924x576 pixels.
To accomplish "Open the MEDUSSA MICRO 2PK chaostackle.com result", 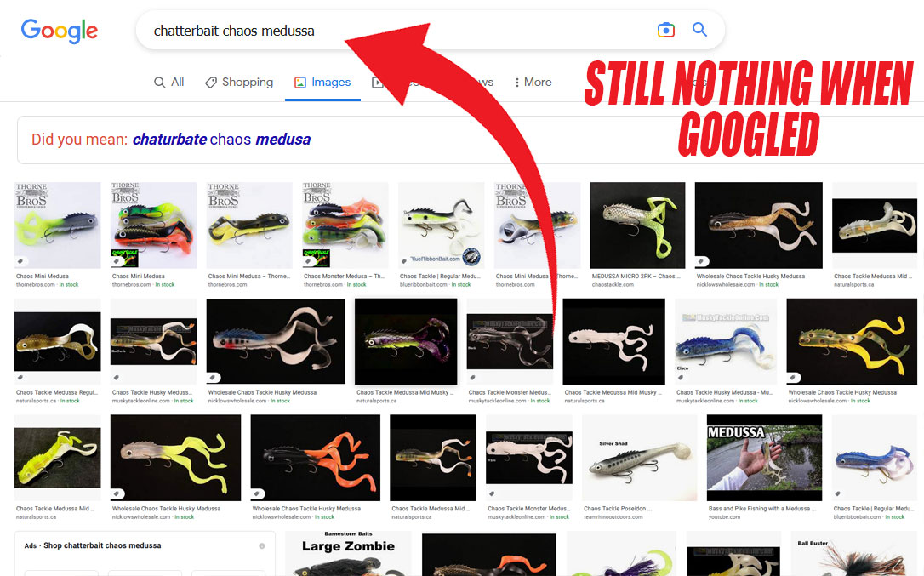I will [x=637, y=225].
